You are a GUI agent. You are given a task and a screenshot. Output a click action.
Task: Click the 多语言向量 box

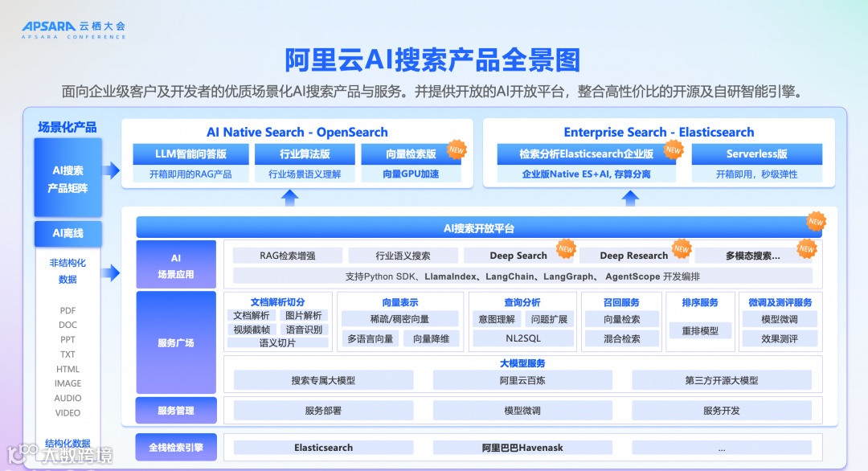(x=371, y=338)
